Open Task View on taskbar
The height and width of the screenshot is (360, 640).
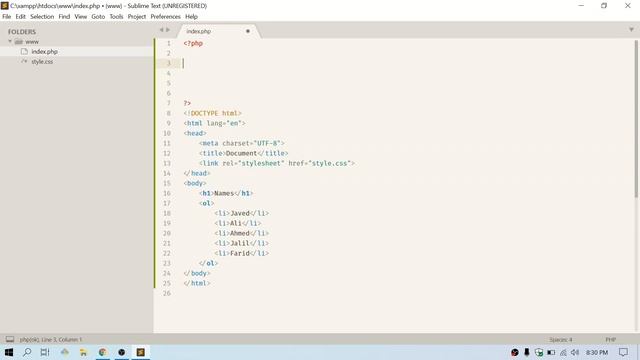45,352
